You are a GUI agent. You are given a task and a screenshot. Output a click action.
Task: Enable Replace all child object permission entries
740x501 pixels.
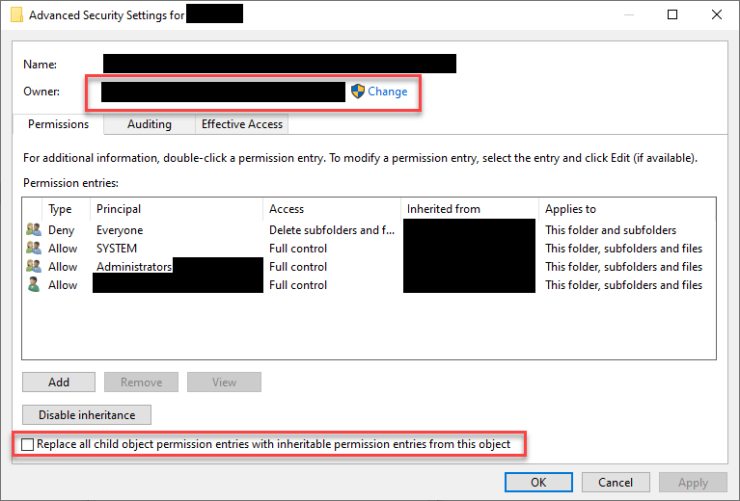coord(27,444)
